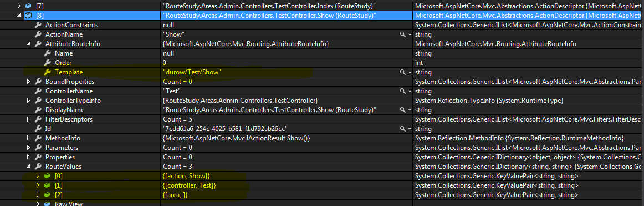Image resolution: width=644 pixels, height=206 pixels.
Task: Select the "int" type cell of Order
Action: tap(419, 63)
